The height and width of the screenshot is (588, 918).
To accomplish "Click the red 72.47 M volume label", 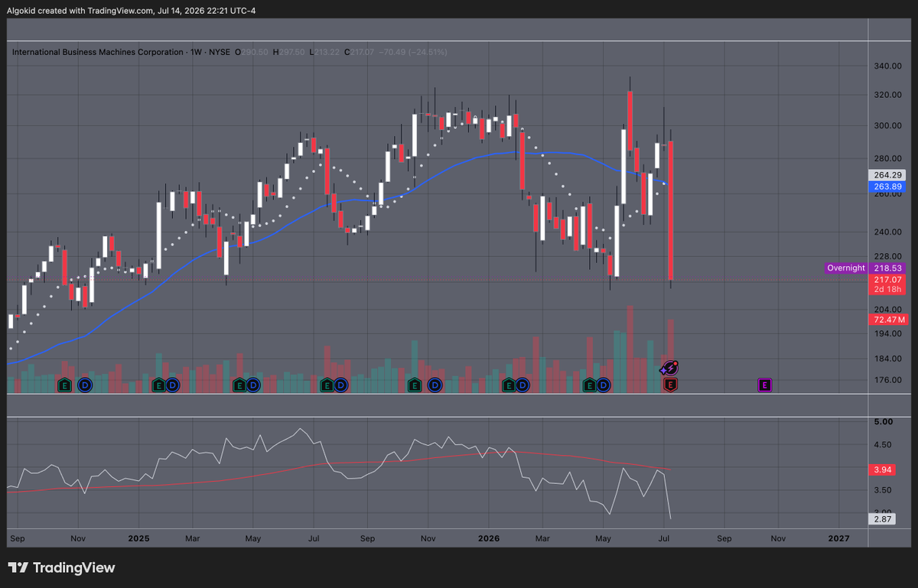I will pos(888,319).
